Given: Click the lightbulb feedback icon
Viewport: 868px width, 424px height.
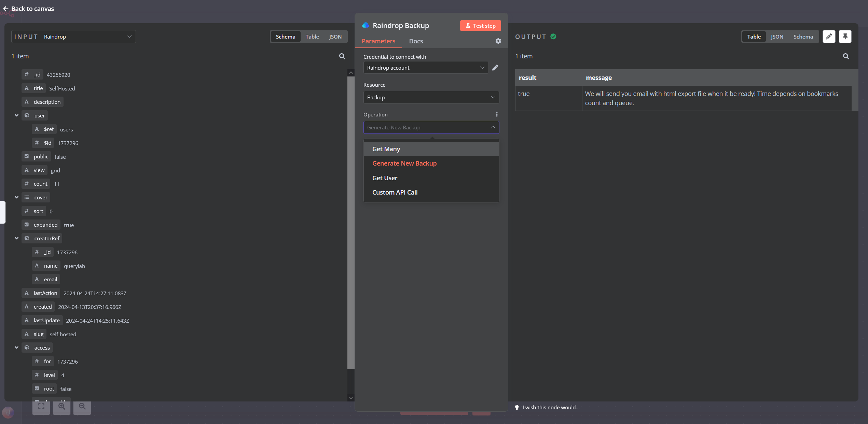Looking at the screenshot, I should (x=517, y=407).
